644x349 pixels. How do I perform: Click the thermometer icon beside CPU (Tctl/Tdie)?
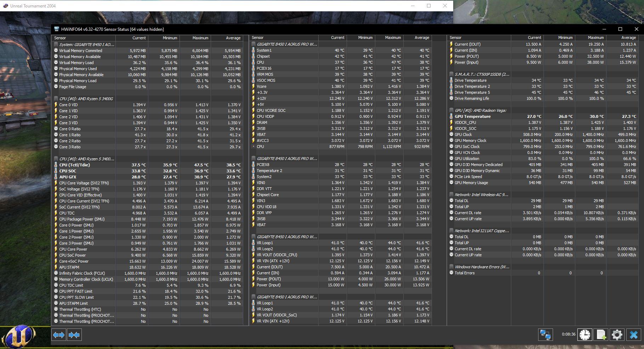[x=56, y=165]
